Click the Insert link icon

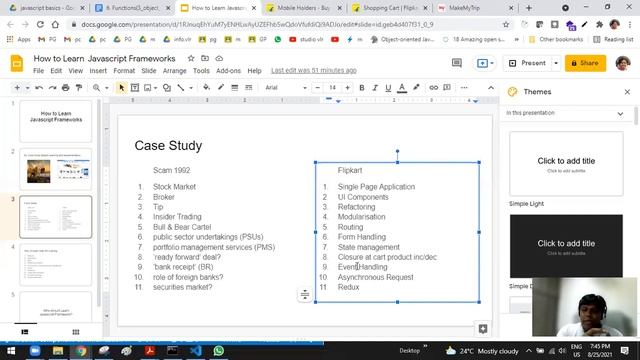433,88
